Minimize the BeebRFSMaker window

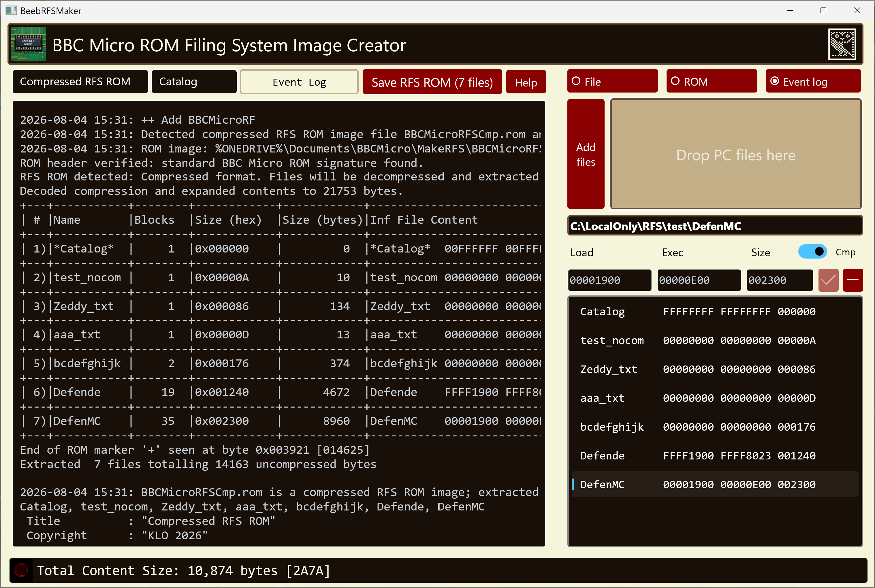click(790, 10)
